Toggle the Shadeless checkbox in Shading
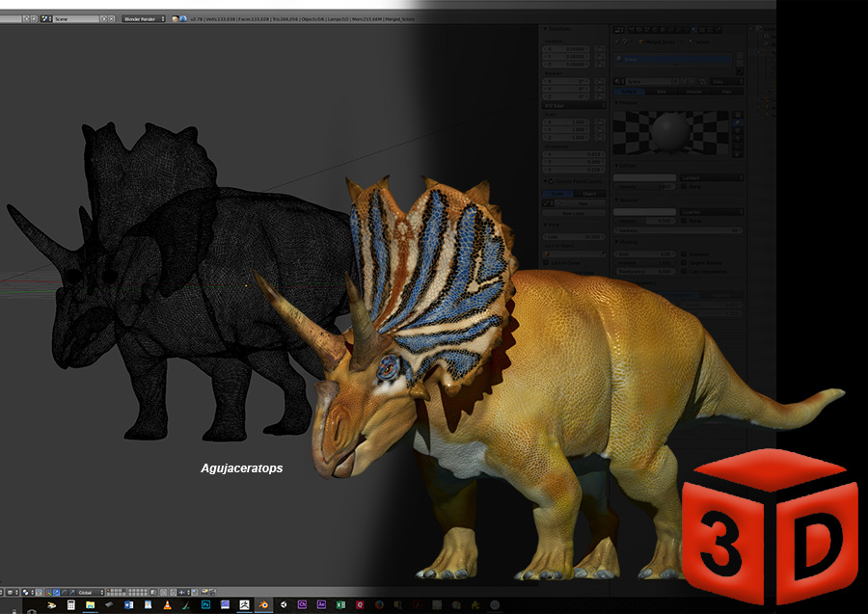Screen dimensions: 868x614 (684, 254)
